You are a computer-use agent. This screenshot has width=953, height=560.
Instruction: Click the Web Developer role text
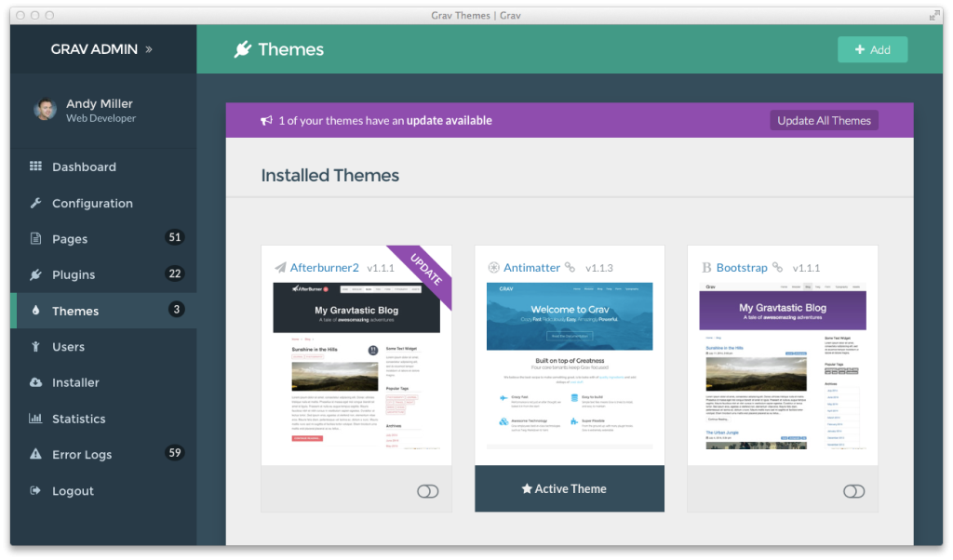click(101, 118)
